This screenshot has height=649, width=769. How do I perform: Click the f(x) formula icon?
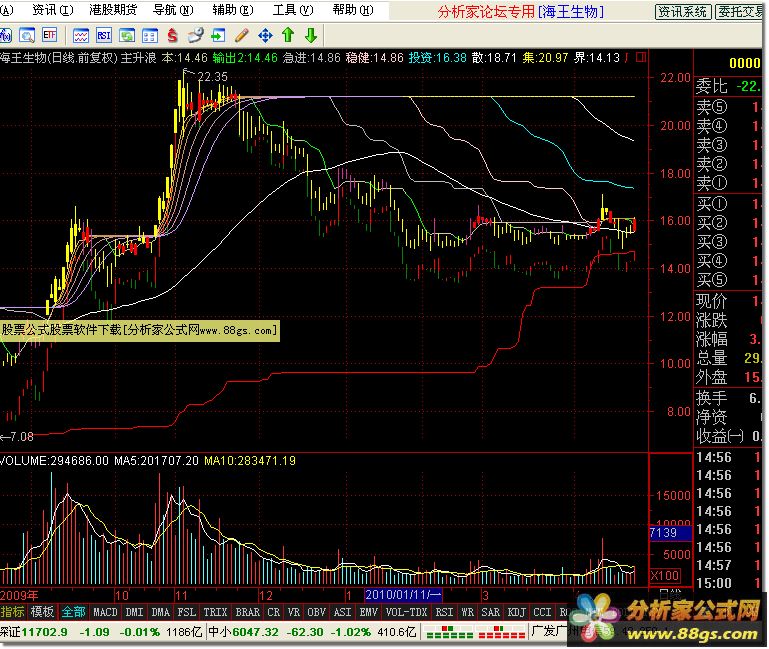5,35
